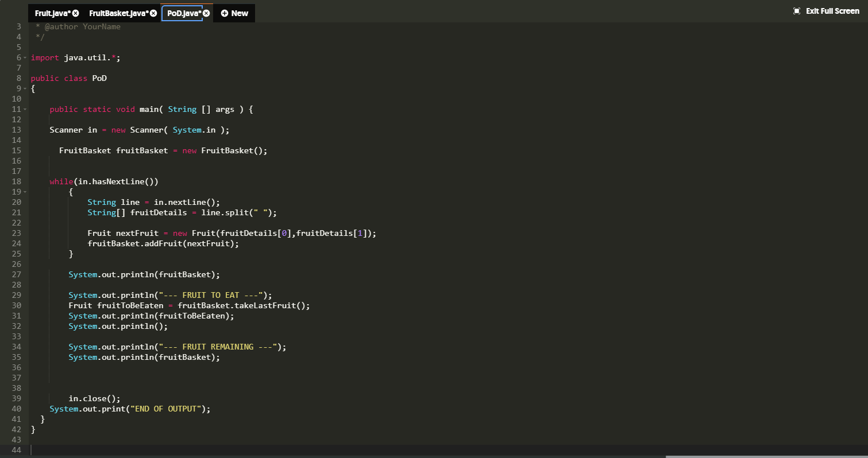The height and width of the screenshot is (458, 868).
Task: Open a new file with the New button
Action: coord(237,13)
